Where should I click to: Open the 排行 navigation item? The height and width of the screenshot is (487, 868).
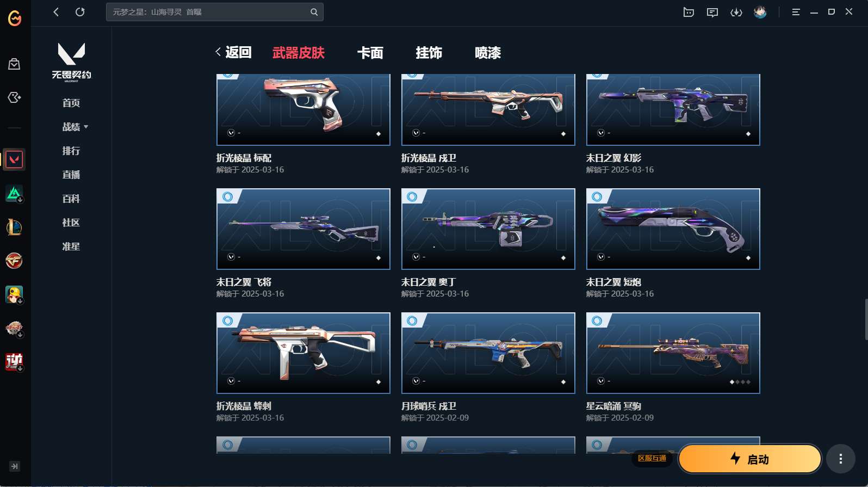(x=71, y=151)
